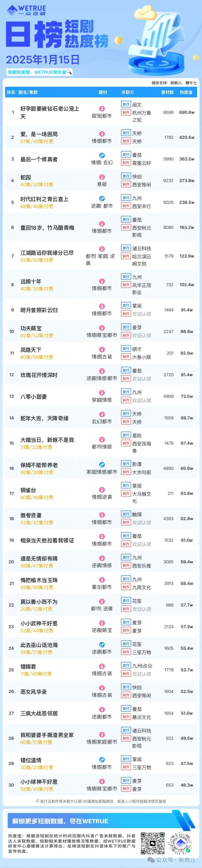Open drama 时代红利之青云直上
Screen dimensions: 202x868
tap(44, 199)
